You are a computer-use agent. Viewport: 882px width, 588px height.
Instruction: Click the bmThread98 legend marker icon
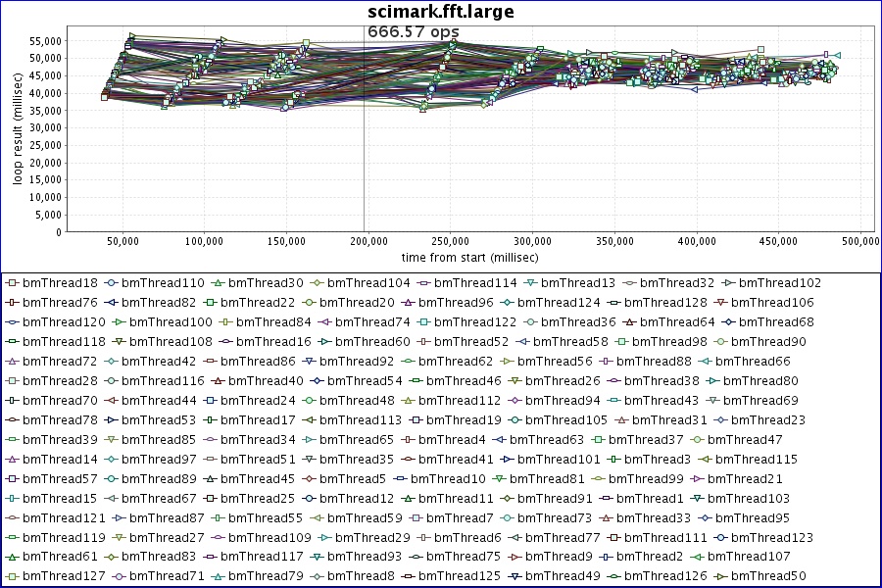pyautogui.click(x=622, y=342)
